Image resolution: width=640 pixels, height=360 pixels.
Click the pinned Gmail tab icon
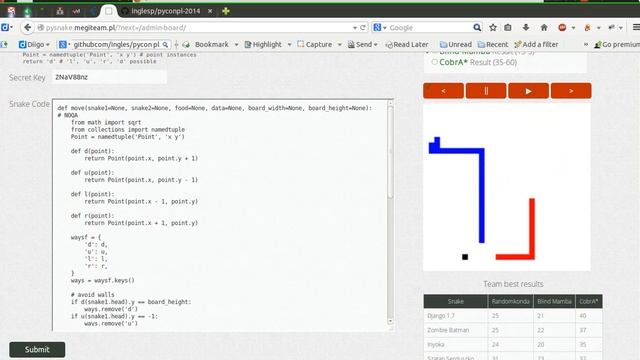(x=11, y=11)
